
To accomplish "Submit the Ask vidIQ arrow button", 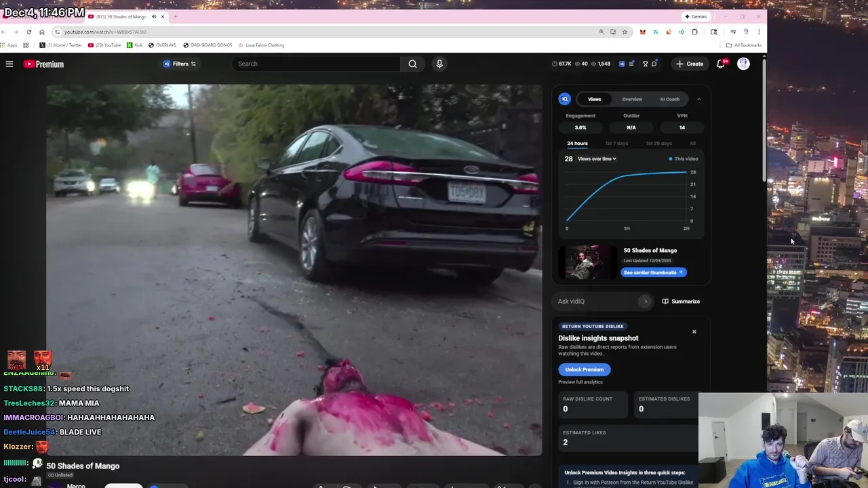I will point(645,301).
